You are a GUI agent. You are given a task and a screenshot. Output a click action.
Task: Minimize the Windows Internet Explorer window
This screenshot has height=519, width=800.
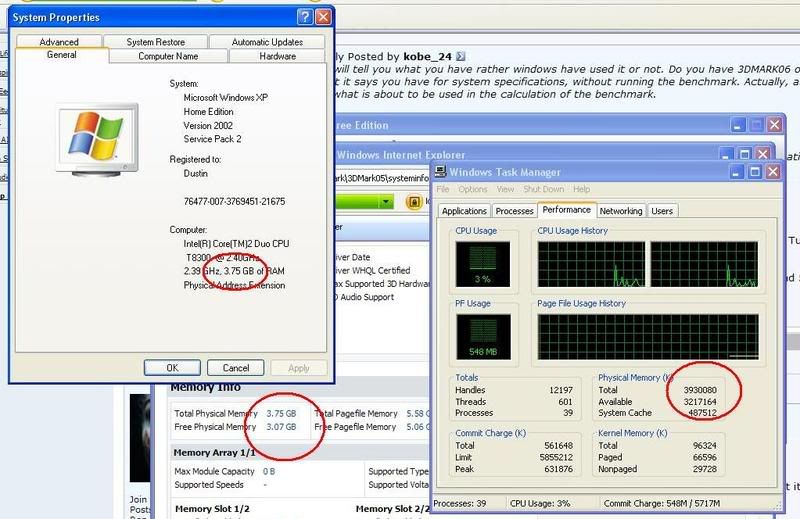[x=726, y=154]
